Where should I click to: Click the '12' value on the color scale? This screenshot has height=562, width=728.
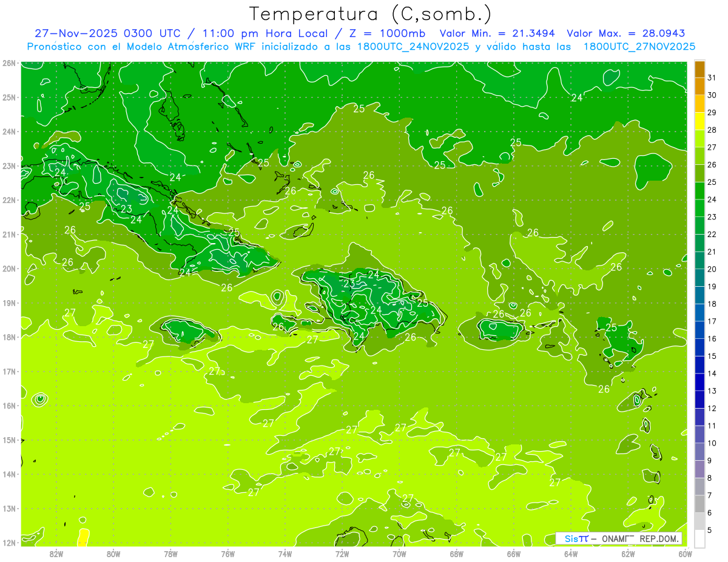coord(712,408)
